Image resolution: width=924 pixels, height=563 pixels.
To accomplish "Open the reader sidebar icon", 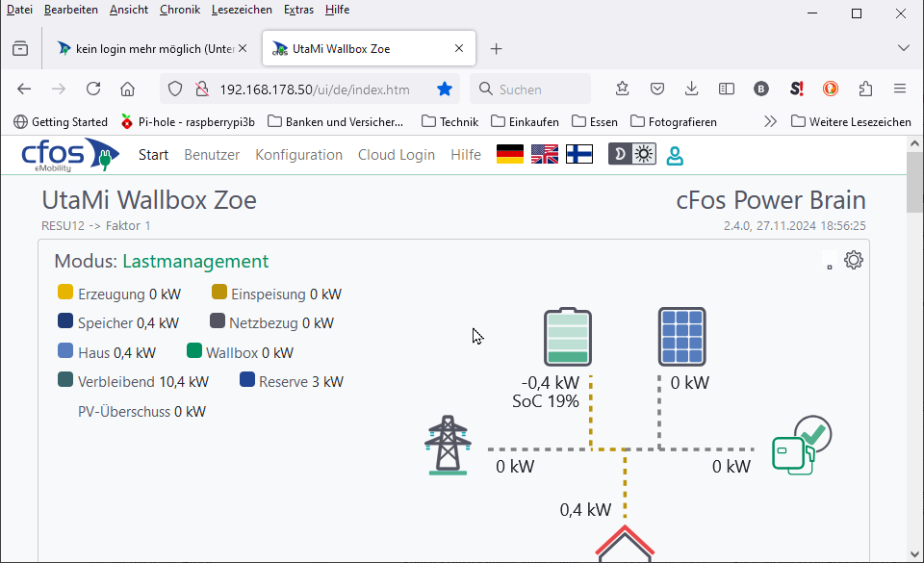I will pos(727,89).
